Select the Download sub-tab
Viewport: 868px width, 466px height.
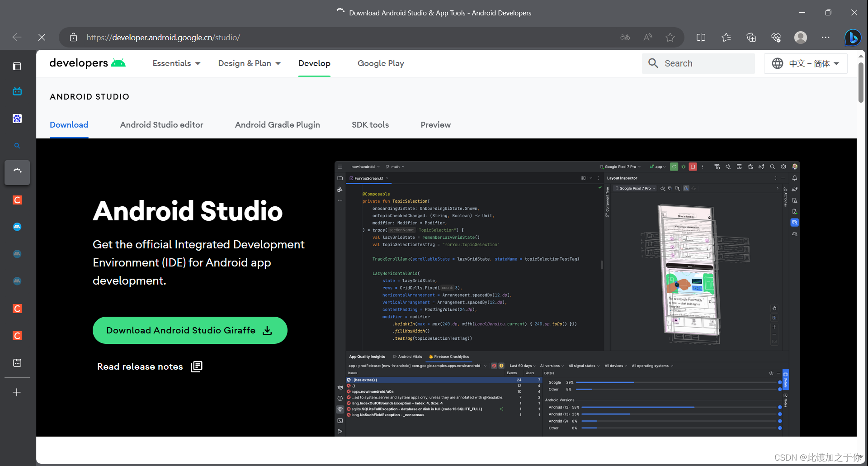coord(69,125)
